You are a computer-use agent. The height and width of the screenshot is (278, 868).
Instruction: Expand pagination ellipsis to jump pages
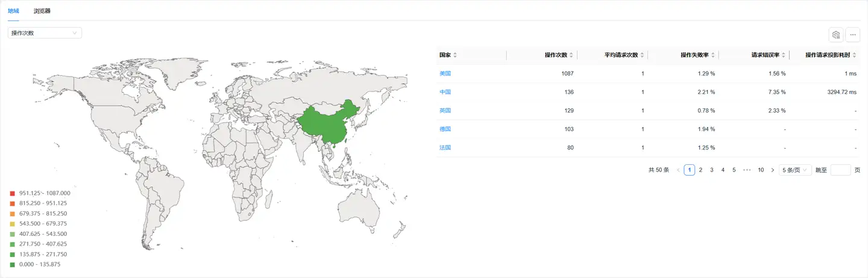coord(747,170)
